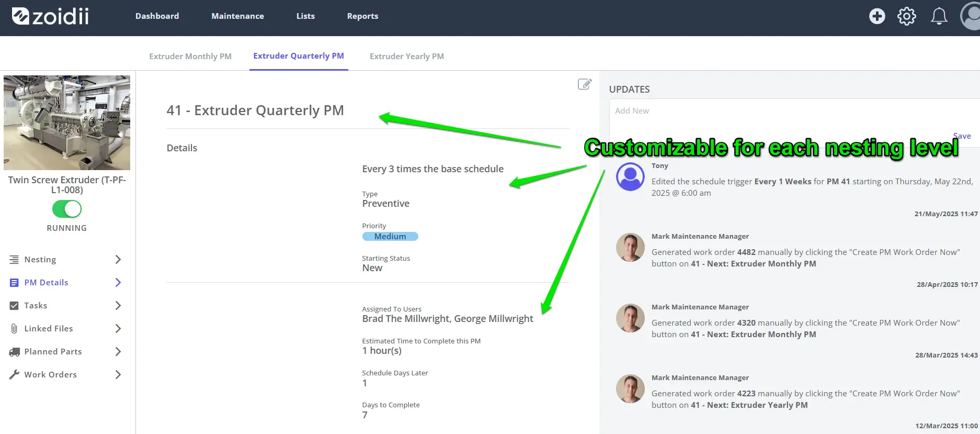Click Mark's avatar on work order 4223 update

coord(630,388)
